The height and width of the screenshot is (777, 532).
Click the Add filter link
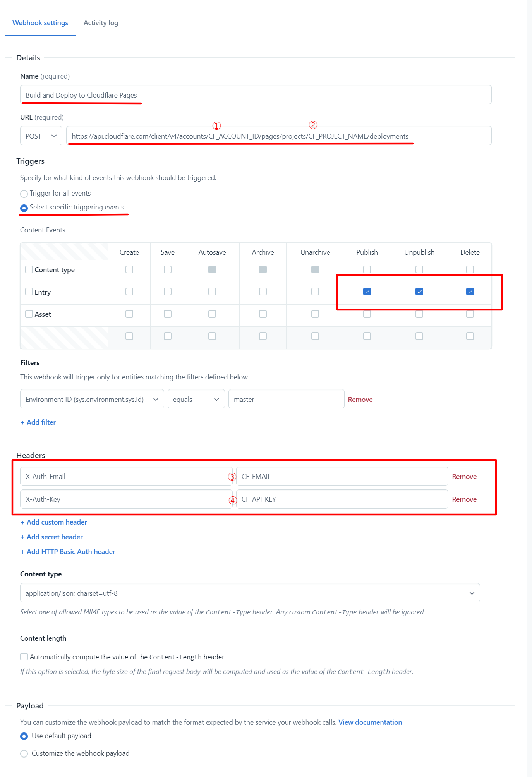tap(38, 422)
